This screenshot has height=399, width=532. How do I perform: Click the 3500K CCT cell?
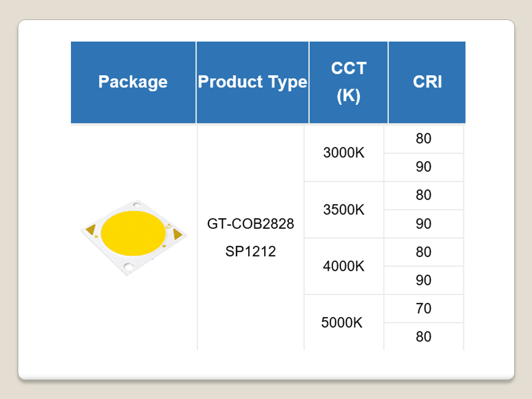pyautogui.click(x=344, y=210)
